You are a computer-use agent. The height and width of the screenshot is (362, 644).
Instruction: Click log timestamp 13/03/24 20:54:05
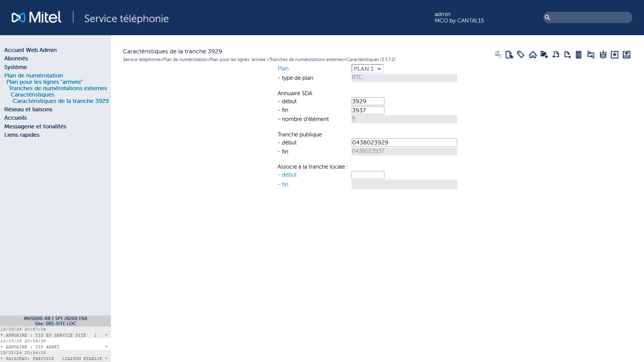(x=23, y=353)
